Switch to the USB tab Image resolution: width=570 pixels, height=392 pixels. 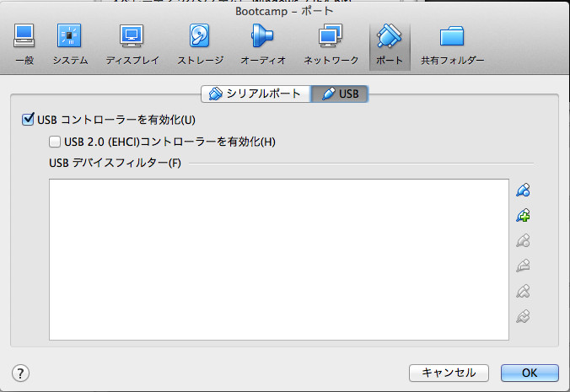pos(340,94)
